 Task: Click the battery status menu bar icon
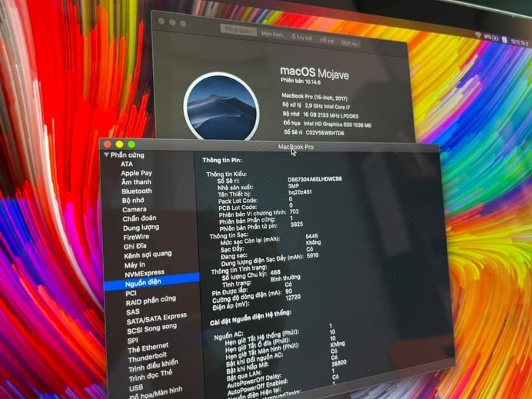coord(491,37)
